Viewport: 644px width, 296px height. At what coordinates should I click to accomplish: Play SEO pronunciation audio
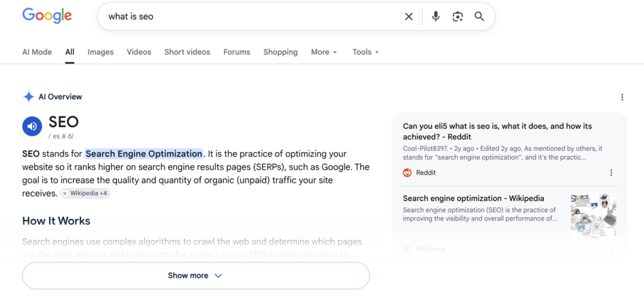coord(32,126)
